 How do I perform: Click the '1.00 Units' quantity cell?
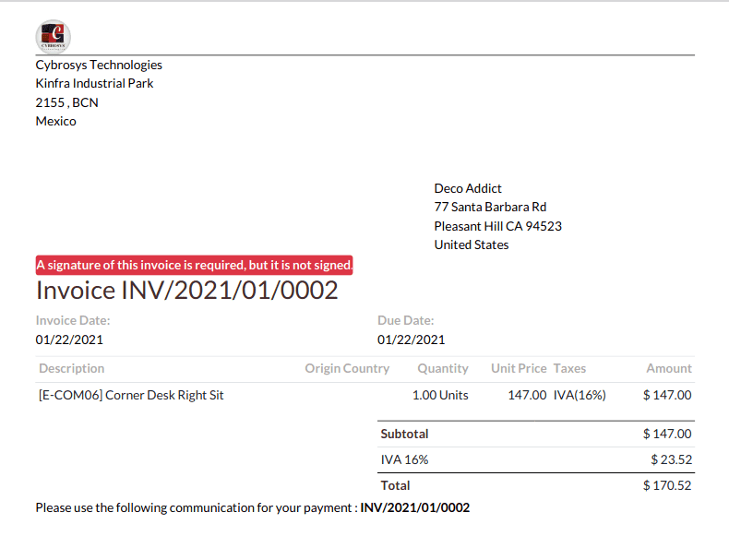coord(440,395)
